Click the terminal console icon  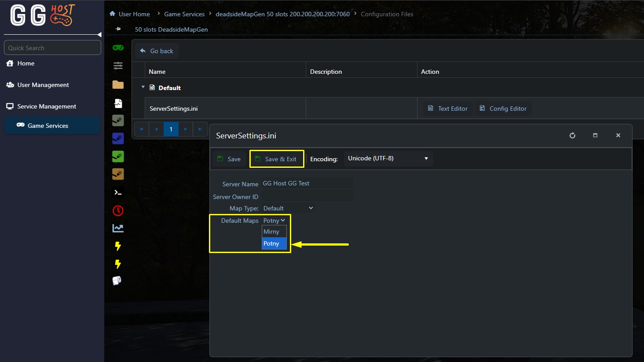(118, 192)
